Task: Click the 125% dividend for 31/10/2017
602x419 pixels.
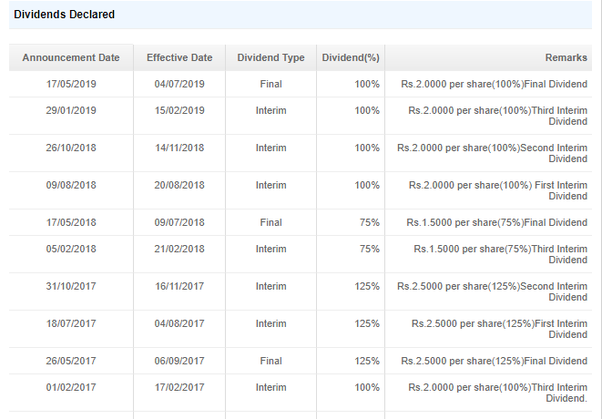Action: coord(367,286)
